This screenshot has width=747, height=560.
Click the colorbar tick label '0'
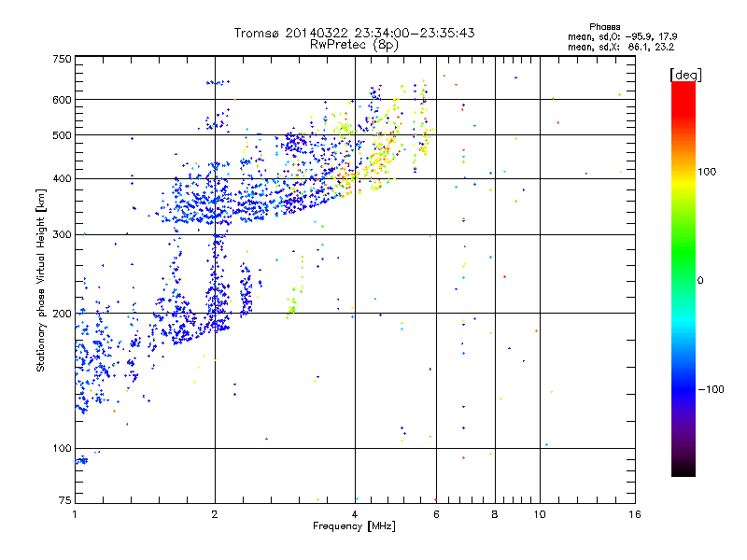point(700,281)
